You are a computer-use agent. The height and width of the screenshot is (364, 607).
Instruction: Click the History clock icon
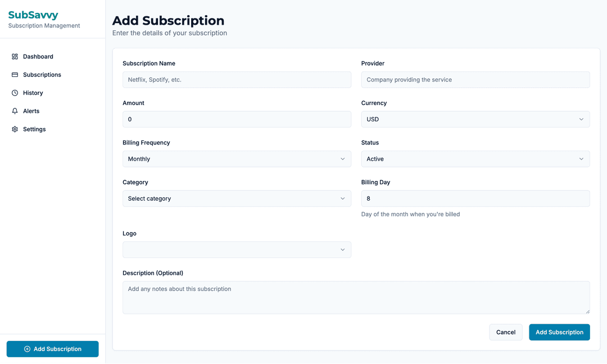pyautogui.click(x=15, y=93)
